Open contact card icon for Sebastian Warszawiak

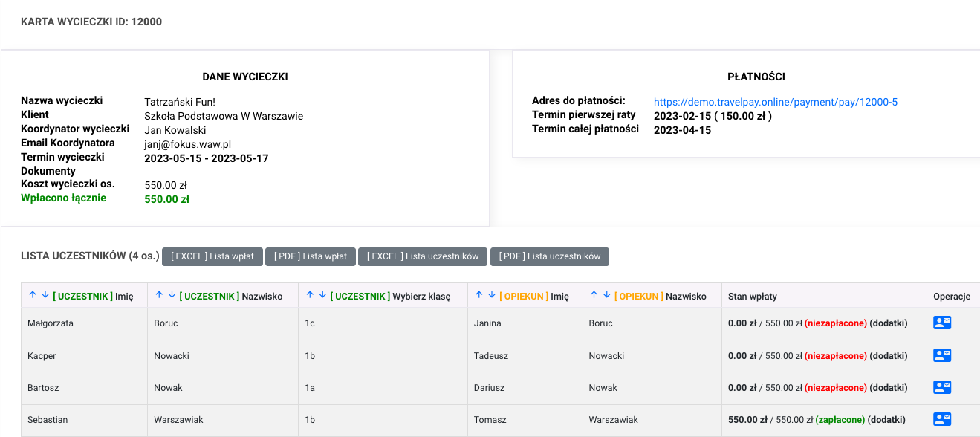[x=942, y=419]
